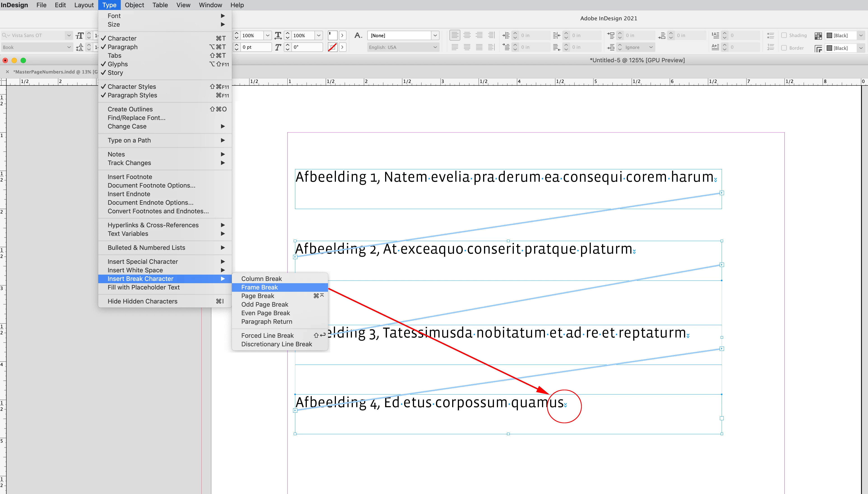The height and width of the screenshot is (494, 868).
Task: Enable the Border checkbox
Action: click(x=784, y=48)
